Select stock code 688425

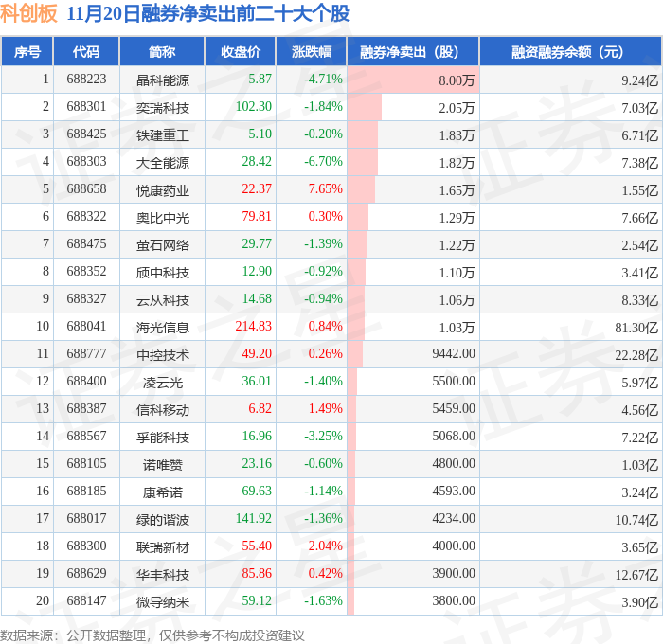point(86,134)
